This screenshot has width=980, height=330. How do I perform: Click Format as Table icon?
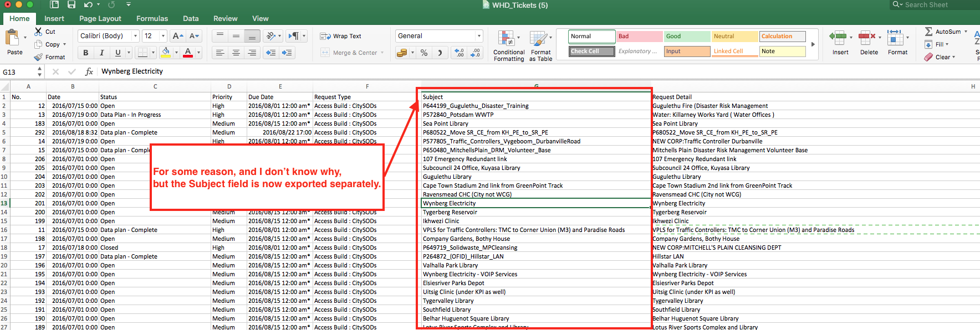[538, 38]
